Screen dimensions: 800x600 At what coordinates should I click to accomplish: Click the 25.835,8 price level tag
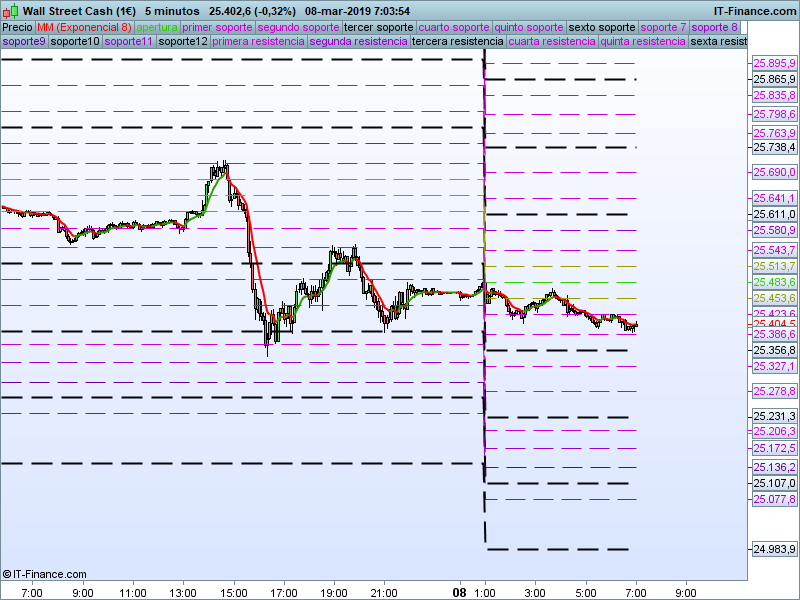pyautogui.click(x=774, y=95)
